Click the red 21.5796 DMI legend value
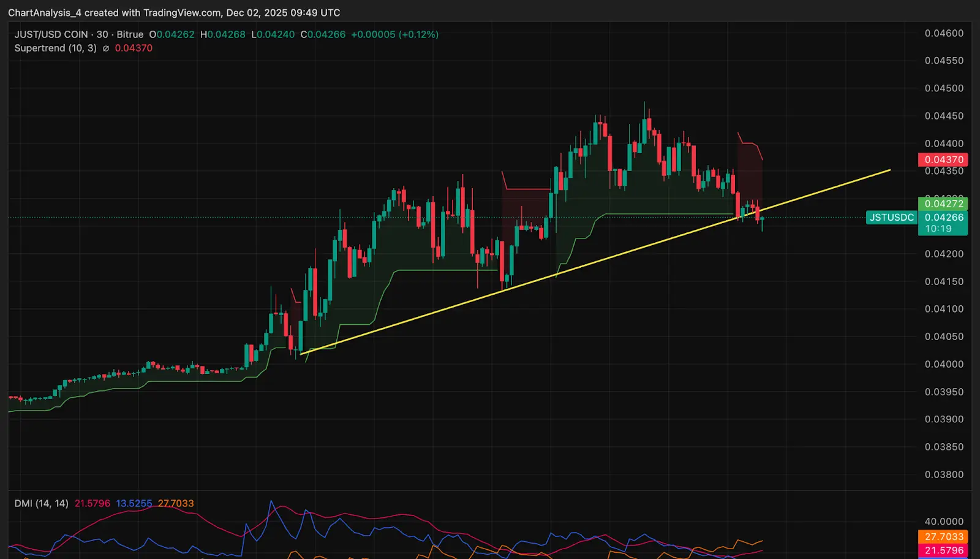980x559 pixels. [x=92, y=503]
